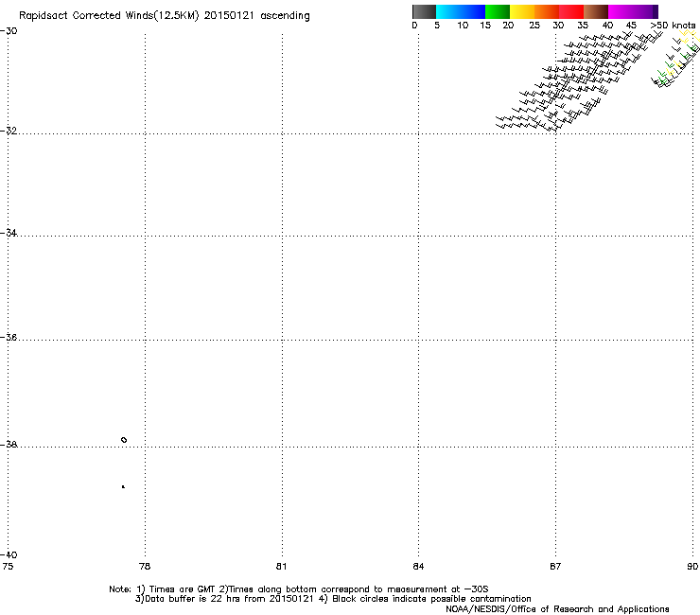Click the '-40' latitude axis label
The image size is (700, 615).
(x=9, y=554)
